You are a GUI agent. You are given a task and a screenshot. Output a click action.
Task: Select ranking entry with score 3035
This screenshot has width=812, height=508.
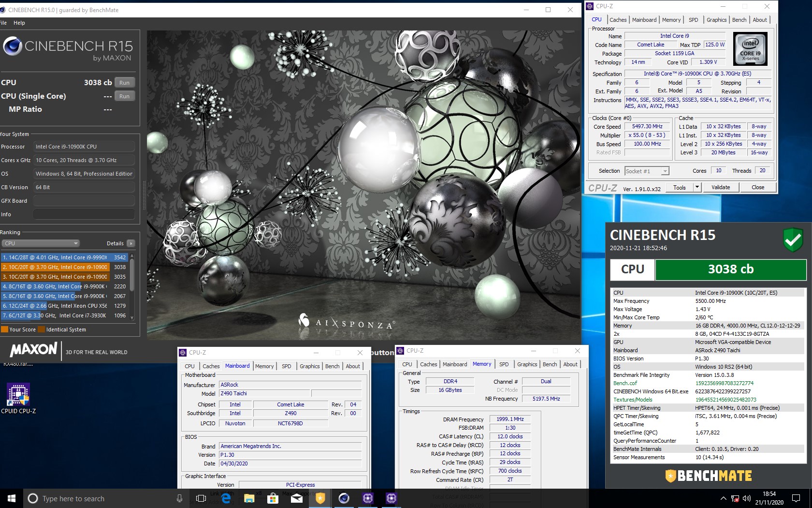(x=64, y=277)
